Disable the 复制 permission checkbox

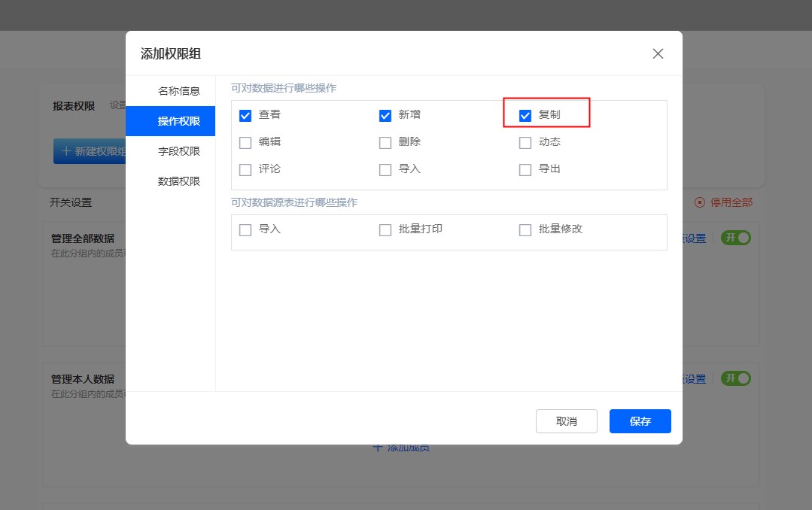[x=525, y=116]
